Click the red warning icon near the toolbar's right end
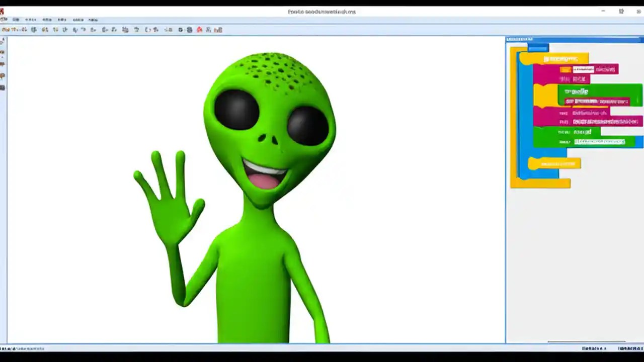644x362 pixels. point(199,30)
